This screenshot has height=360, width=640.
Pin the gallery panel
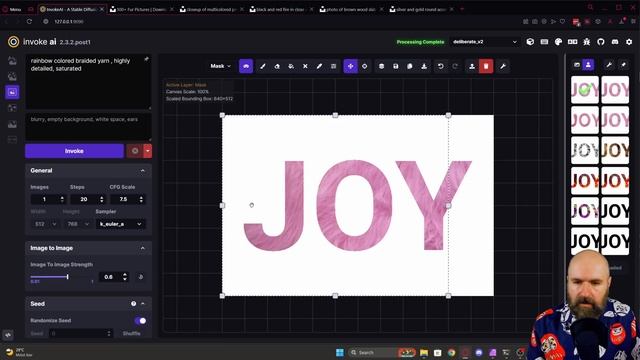tap(623, 64)
